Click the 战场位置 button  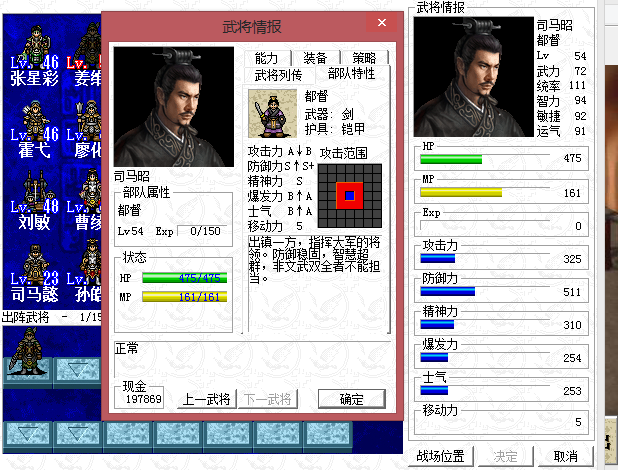[440, 456]
